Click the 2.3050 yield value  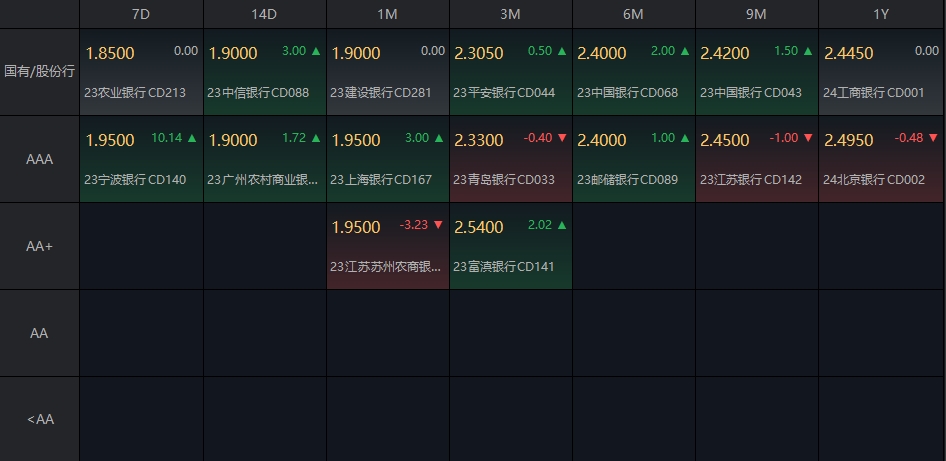click(478, 53)
